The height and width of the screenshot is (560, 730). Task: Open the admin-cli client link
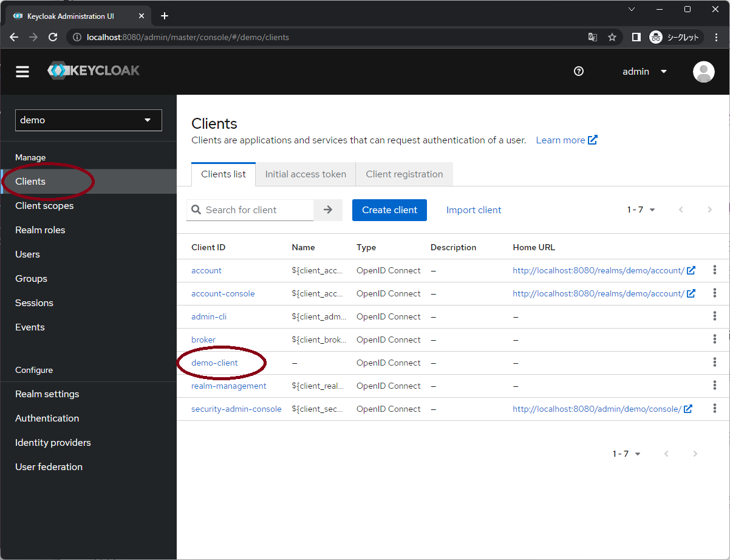(x=209, y=316)
